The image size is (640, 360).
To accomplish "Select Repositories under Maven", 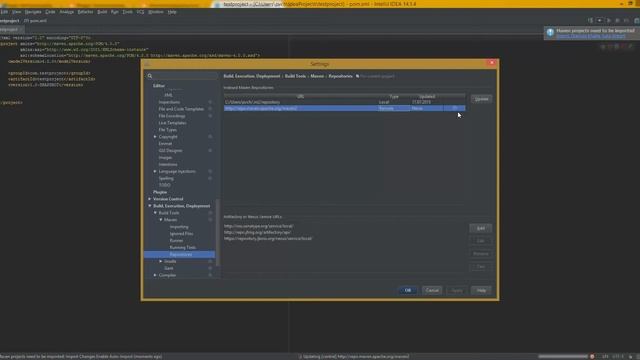I will [x=180, y=254].
